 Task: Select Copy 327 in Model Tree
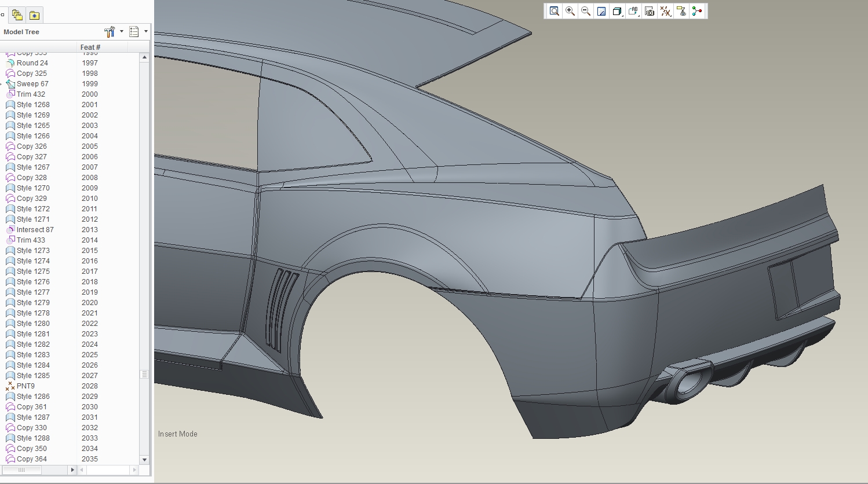32,157
